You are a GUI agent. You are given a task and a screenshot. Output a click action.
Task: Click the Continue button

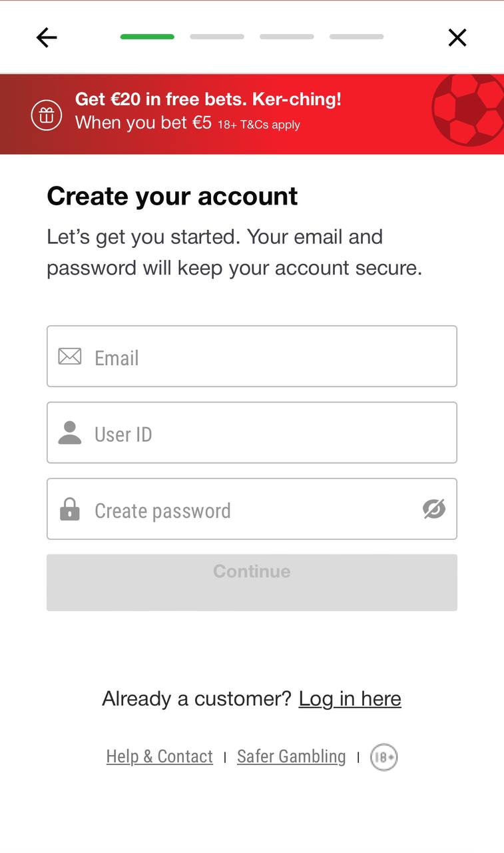(252, 582)
